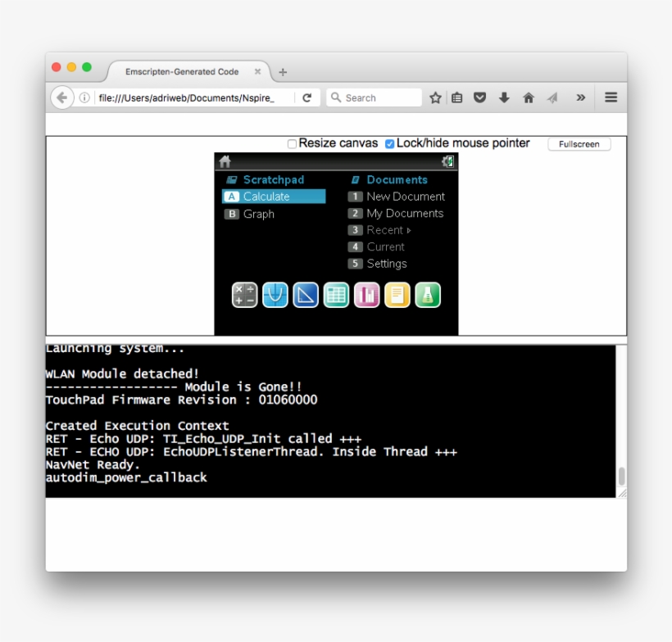Open the Firefox hamburger menu
This screenshot has width=672, height=642.
point(611,97)
